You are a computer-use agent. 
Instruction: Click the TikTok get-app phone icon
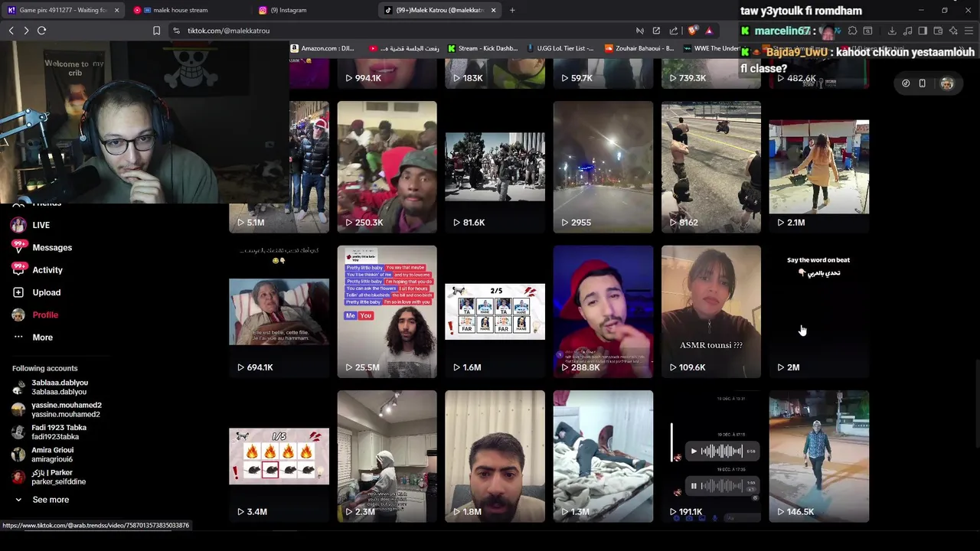coord(922,83)
